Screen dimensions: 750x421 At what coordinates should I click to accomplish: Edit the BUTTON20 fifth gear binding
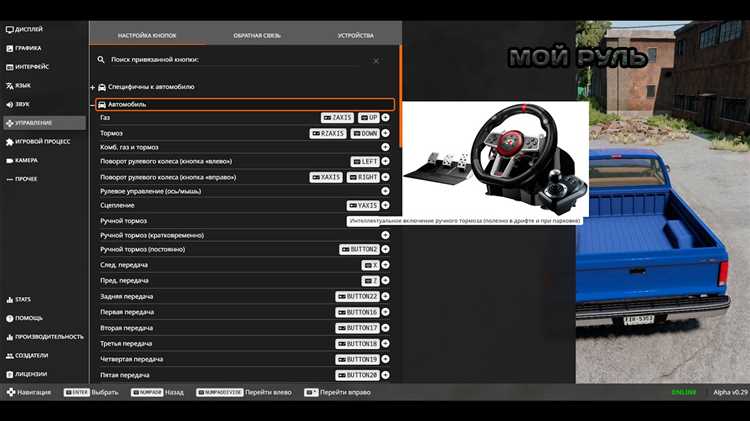[x=357, y=375]
